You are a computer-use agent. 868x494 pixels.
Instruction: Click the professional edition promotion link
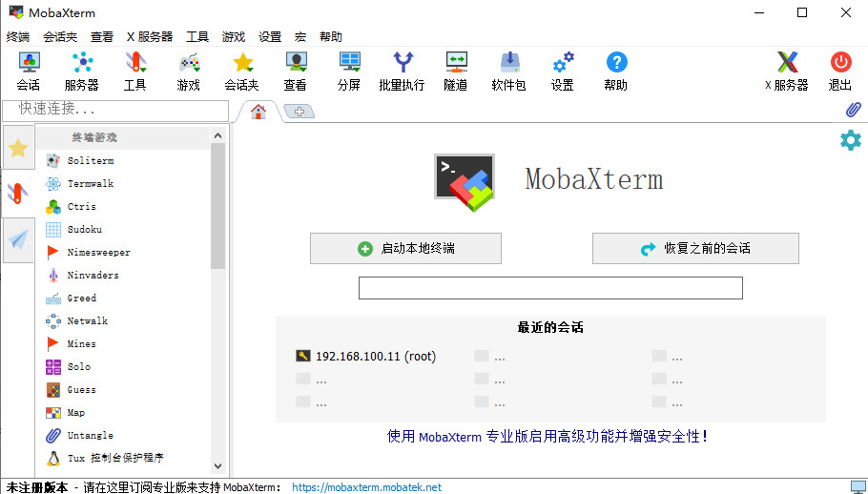[547, 437]
